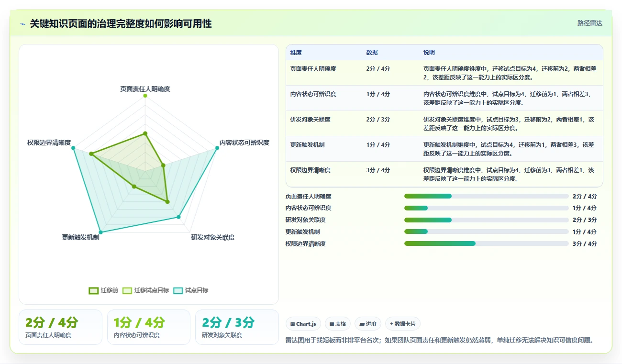
Task: Click progress bar for 页面责任人明确度
Action: click(x=487, y=196)
